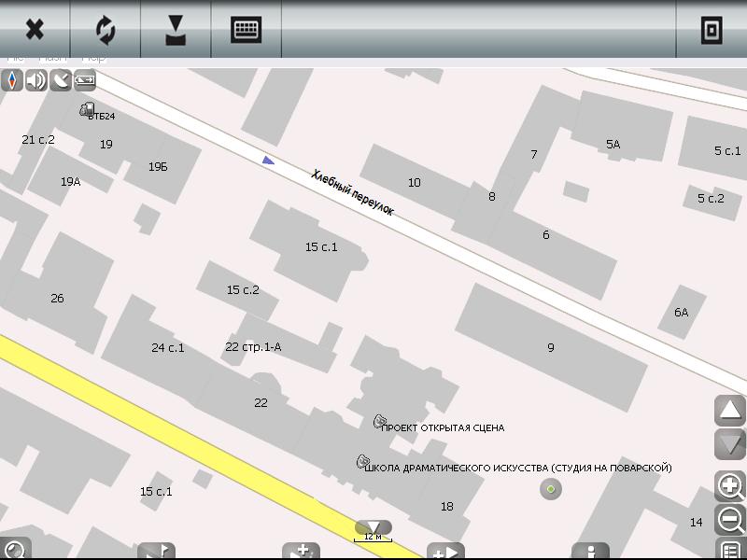
Task: Open the search magnifier at bottom left
Action: tap(15, 549)
